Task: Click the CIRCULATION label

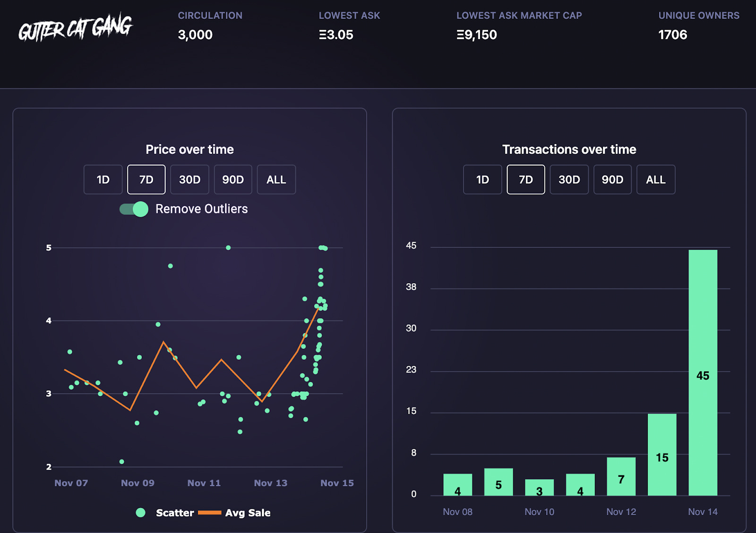Action: (x=210, y=16)
